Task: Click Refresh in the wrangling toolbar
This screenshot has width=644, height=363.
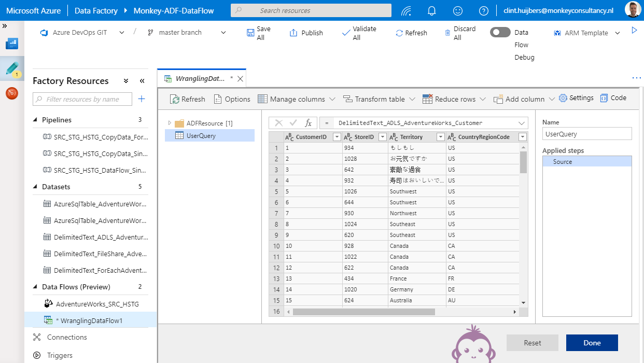Action: point(188,99)
